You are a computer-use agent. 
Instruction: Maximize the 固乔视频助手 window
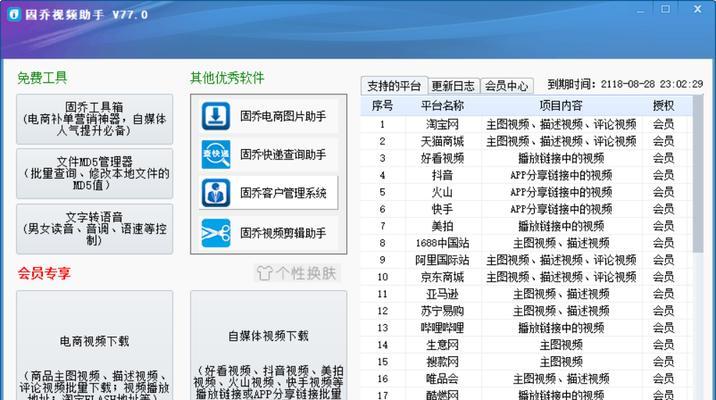tap(665, 9)
